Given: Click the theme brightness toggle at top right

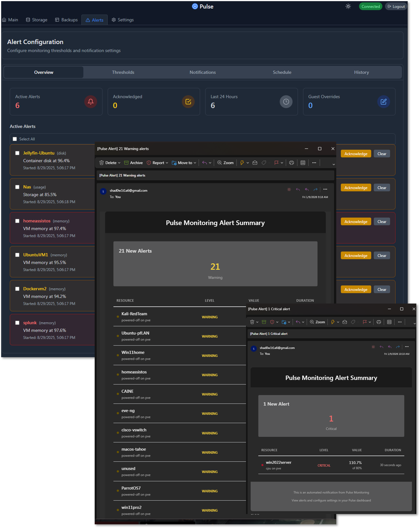Looking at the screenshot, I should 348,6.
